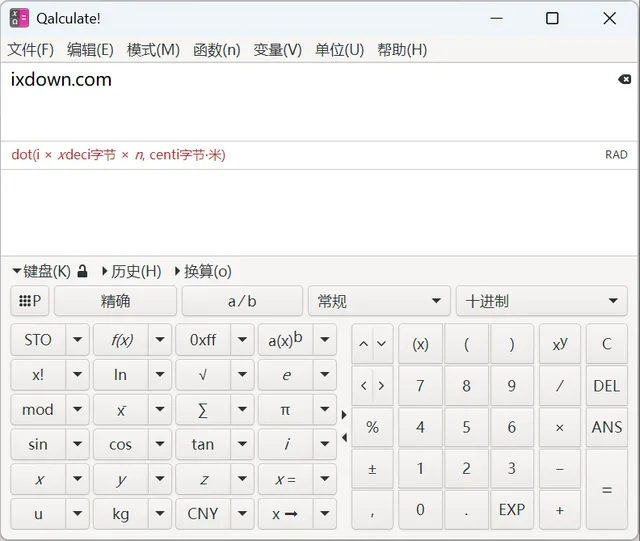Open the dropdown arrow next to f(x)

pyautogui.click(x=160, y=340)
